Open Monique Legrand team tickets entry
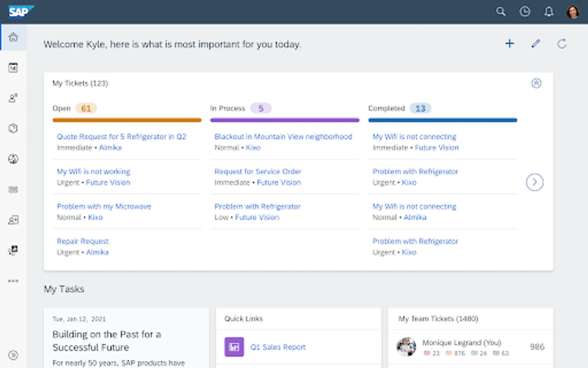Image resolution: width=588 pixels, height=368 pixels. click(461, 343)
